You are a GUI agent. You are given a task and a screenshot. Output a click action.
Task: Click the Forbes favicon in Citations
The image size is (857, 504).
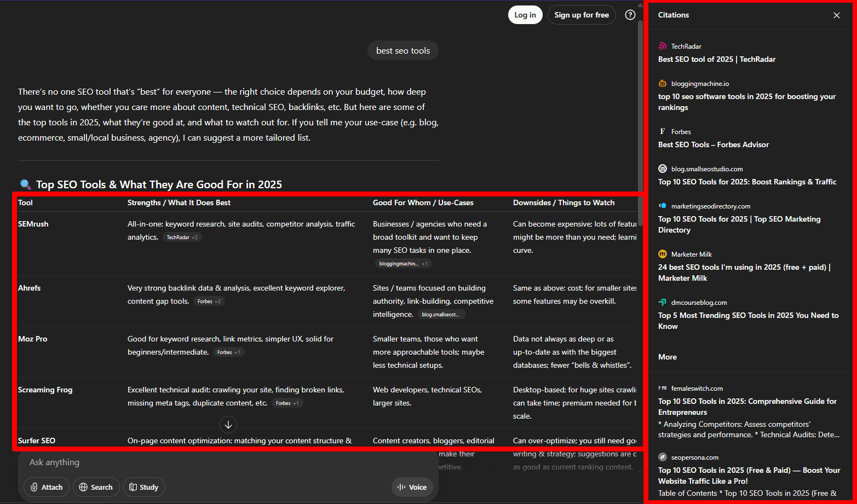[663, 132]
